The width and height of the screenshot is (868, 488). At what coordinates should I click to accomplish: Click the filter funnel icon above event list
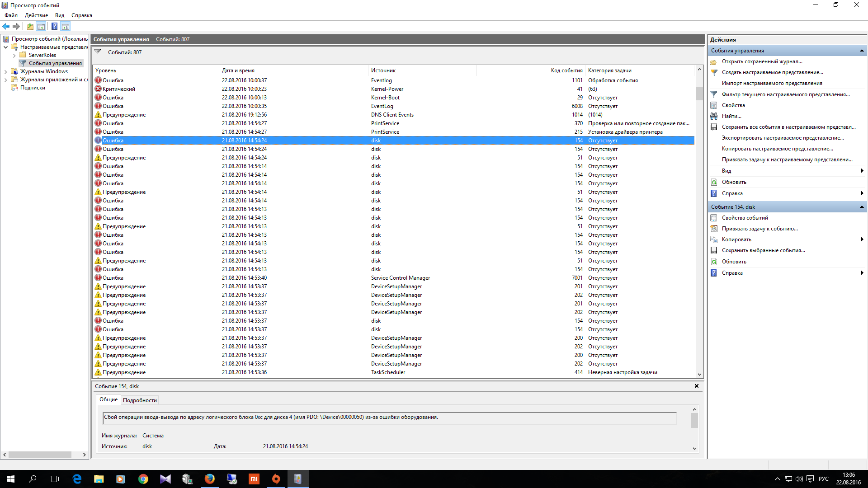[98, 52]
